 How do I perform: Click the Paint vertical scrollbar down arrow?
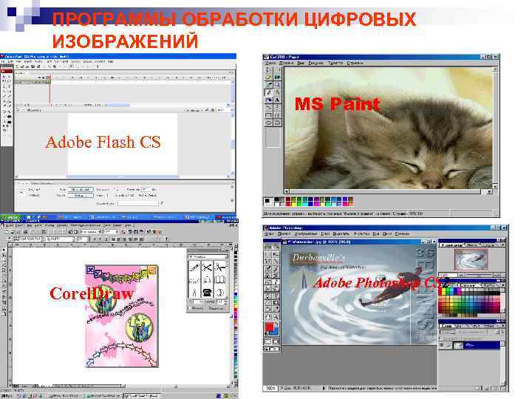pyautogui.click(x=495, y=186)
